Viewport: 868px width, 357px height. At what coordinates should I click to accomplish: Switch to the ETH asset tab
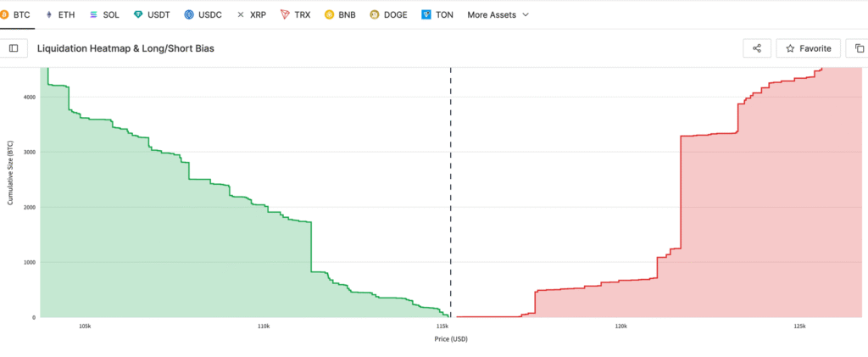click(60, 14)
